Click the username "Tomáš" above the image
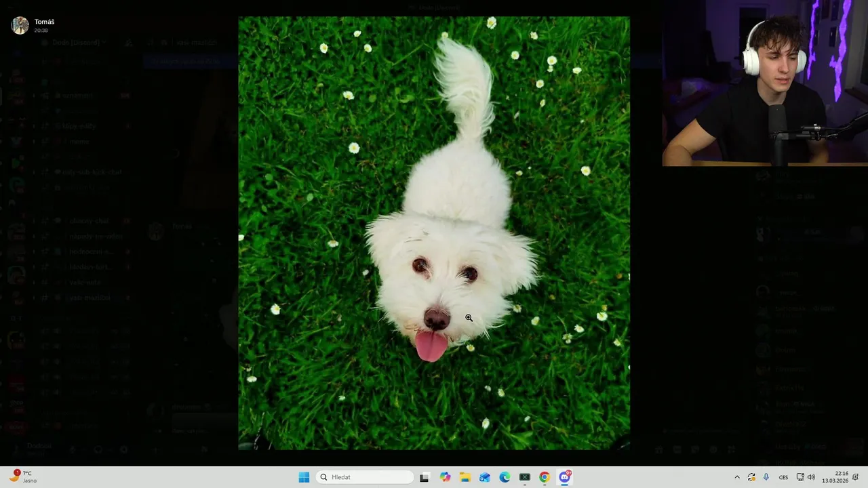Viewport: 868px width, 488px height. click(x=45, y=22)
